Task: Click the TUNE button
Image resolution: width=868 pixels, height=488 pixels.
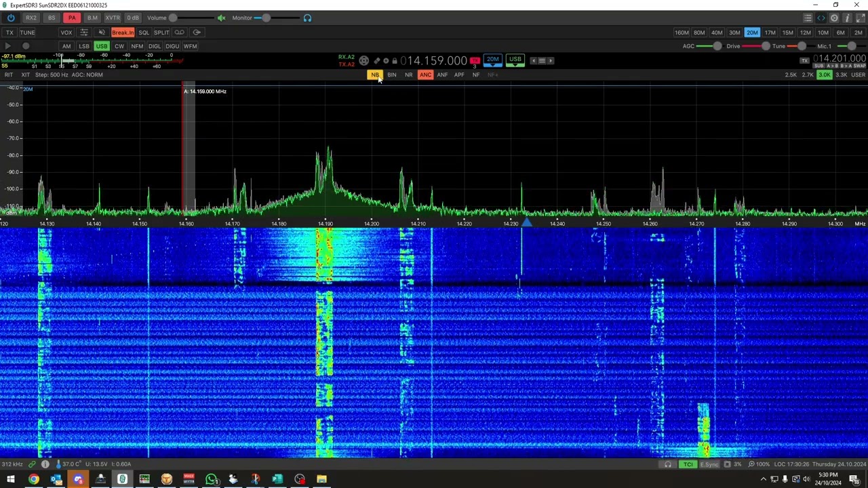Action: [x=27, y=33]
